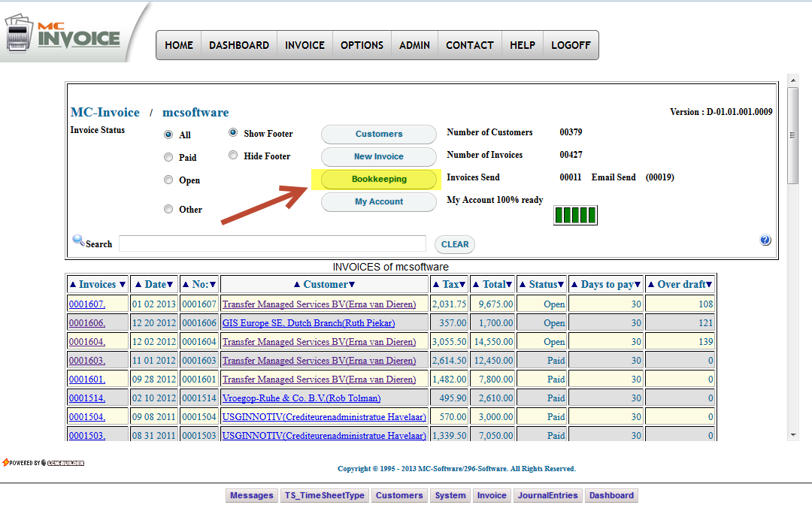
Task: Switch to the Messages bottom tab
Action: pos(252,496)
